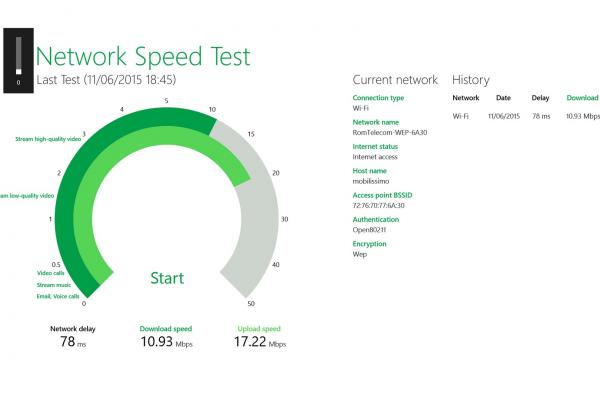Viewport: 600px width, 400px height.
Task: Click the Open80211 authentication value
Action: (369, 230)
